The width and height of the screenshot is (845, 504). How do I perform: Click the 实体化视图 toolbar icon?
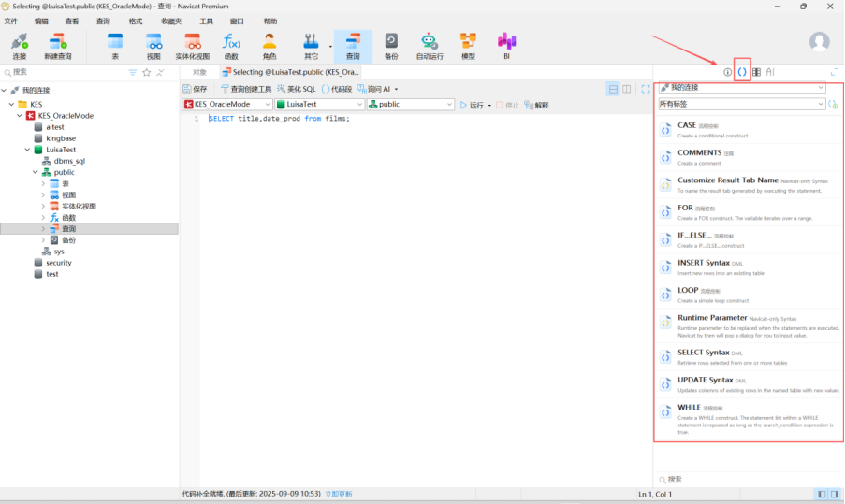193,45
